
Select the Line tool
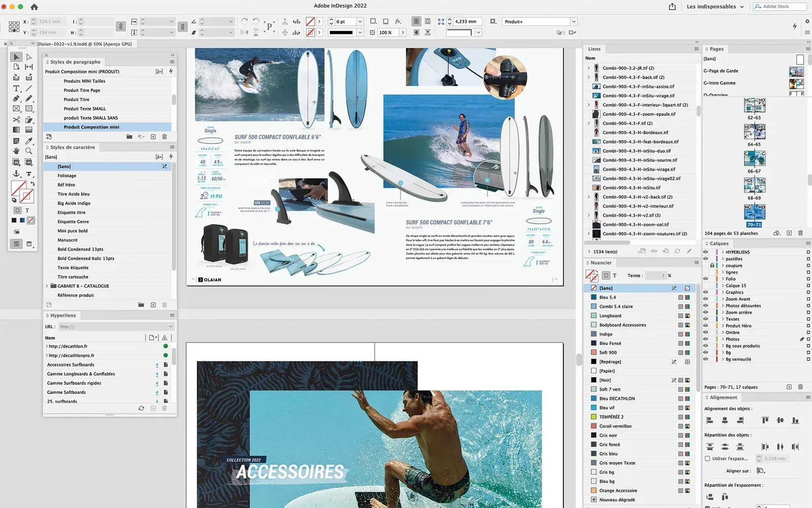coord(29,88)
